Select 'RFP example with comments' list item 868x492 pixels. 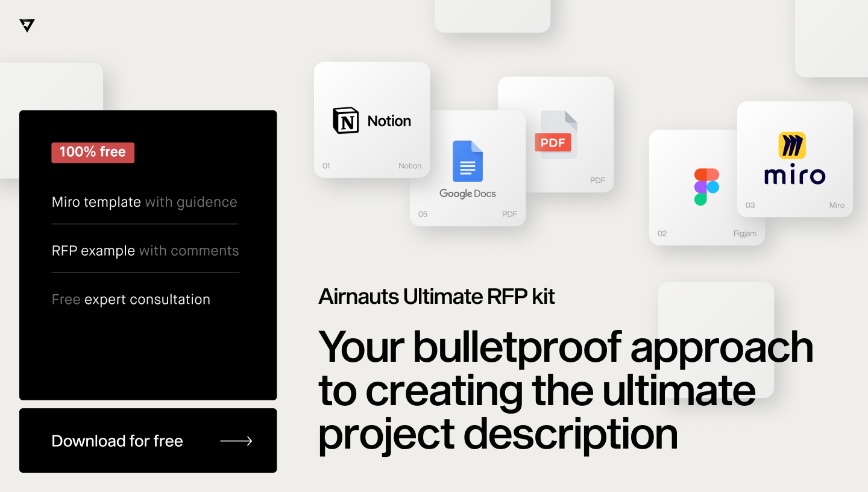point(145,251)
